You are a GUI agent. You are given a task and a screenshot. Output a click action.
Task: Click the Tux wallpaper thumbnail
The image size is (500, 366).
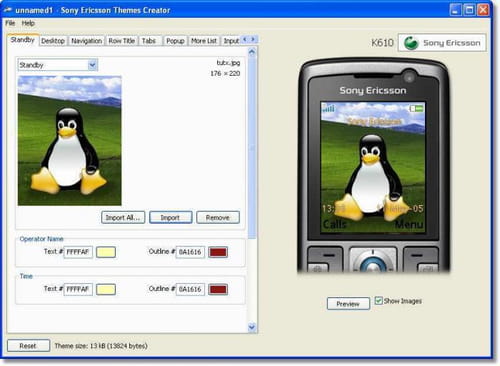(x=70, y=140)
